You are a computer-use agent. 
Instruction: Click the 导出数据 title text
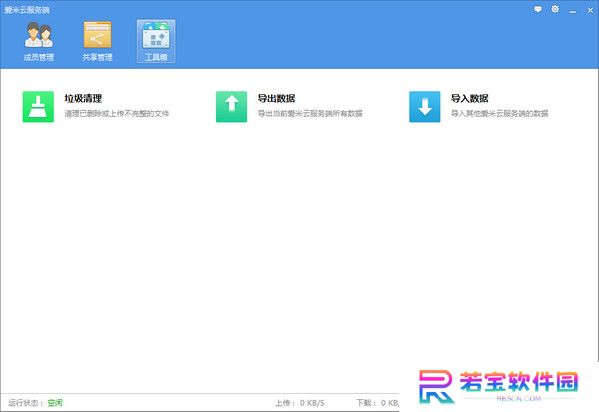[277, 99]
